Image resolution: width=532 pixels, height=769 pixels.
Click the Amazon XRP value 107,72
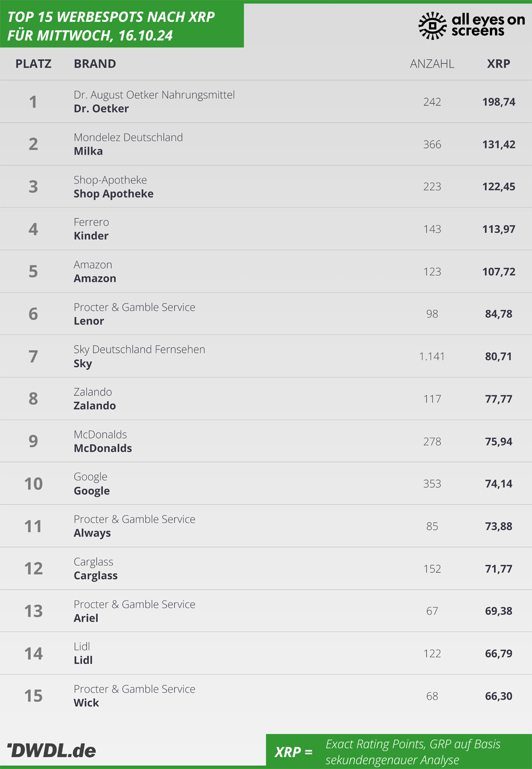pos(498,271)
